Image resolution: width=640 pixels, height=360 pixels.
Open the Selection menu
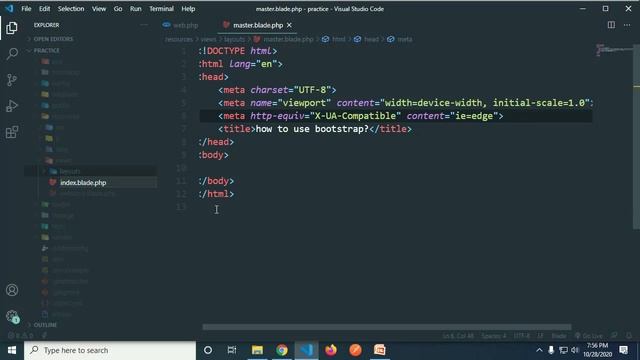71,9
